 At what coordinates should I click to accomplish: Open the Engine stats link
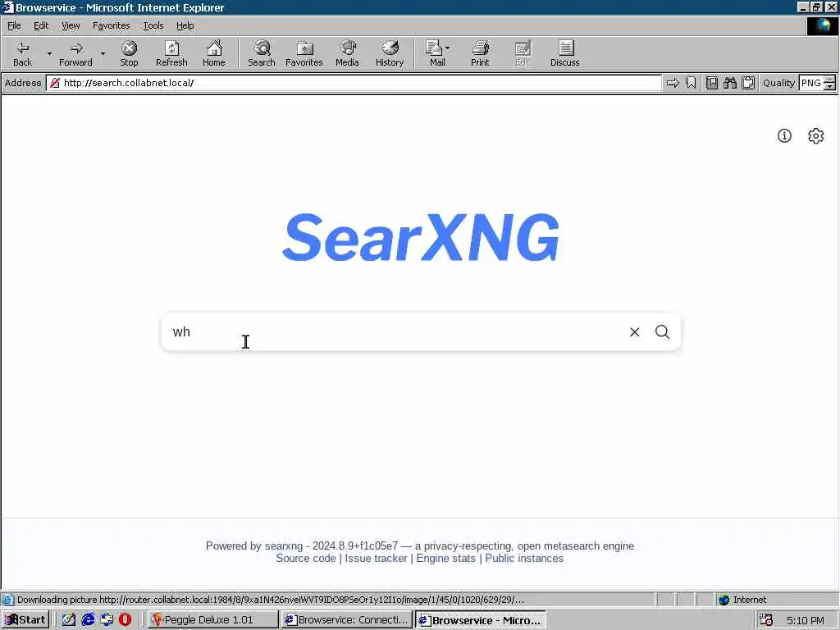pos(445,558)
